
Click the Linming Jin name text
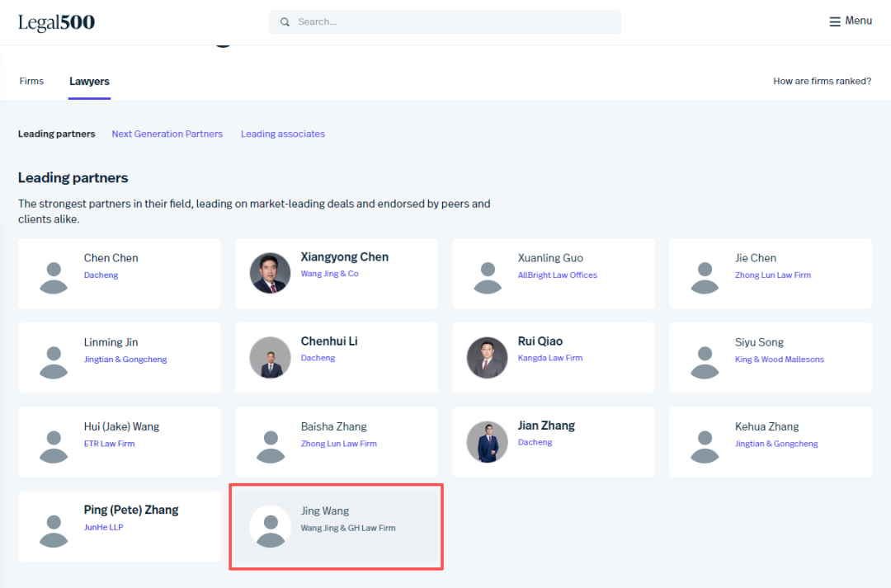111,342
